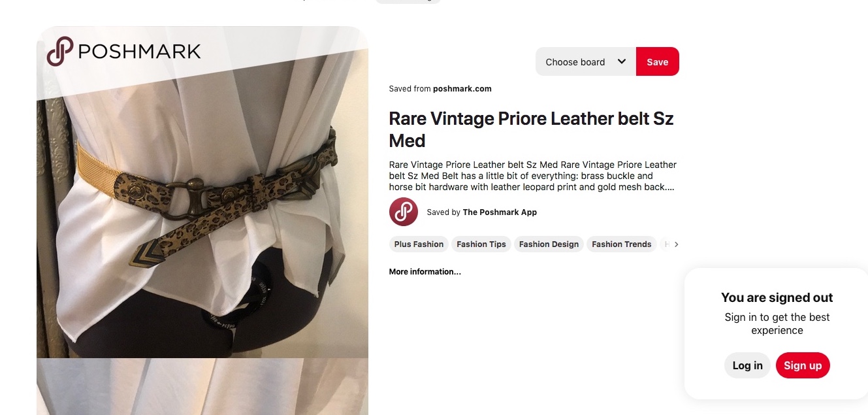Select the Fashion Trends tag

point(622,244)
